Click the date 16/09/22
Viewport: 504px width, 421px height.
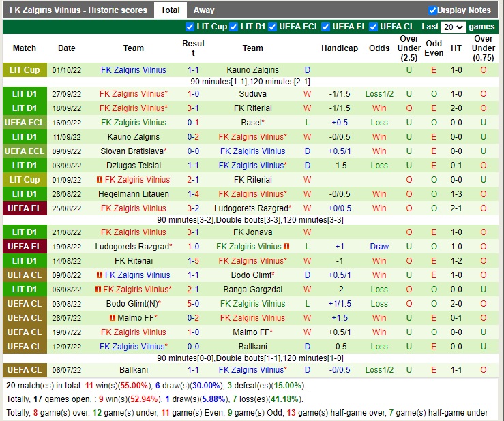click(67, 123)
